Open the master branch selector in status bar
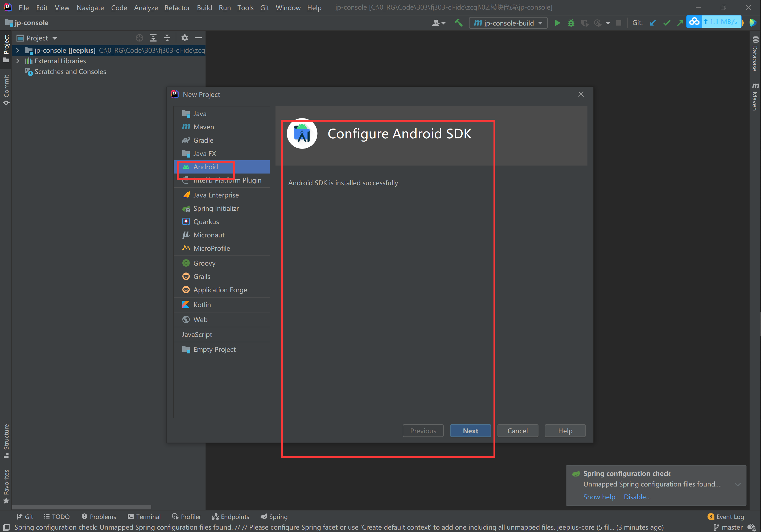 tap(728, 527)
